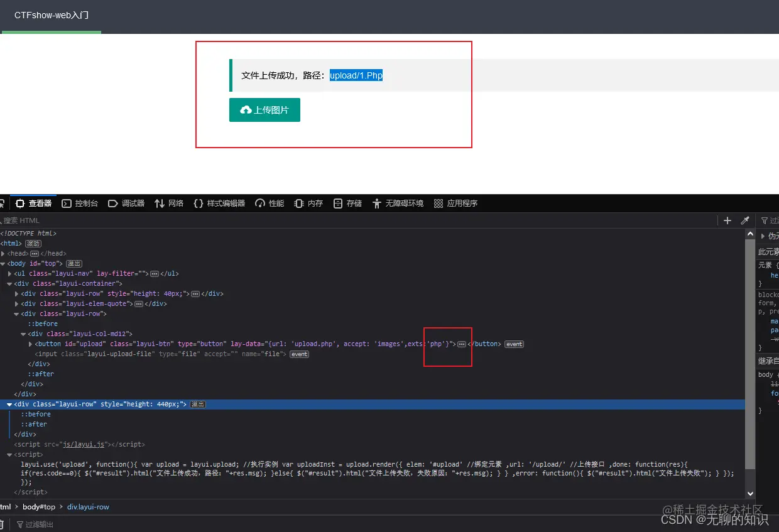This screenshot has width=779, height=532.
Task: Open the 内存 memory tab
Action: tap(308, 204)
